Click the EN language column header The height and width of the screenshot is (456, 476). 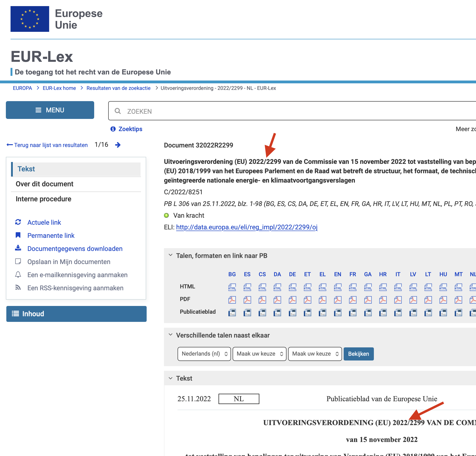(x=338, y=274)
